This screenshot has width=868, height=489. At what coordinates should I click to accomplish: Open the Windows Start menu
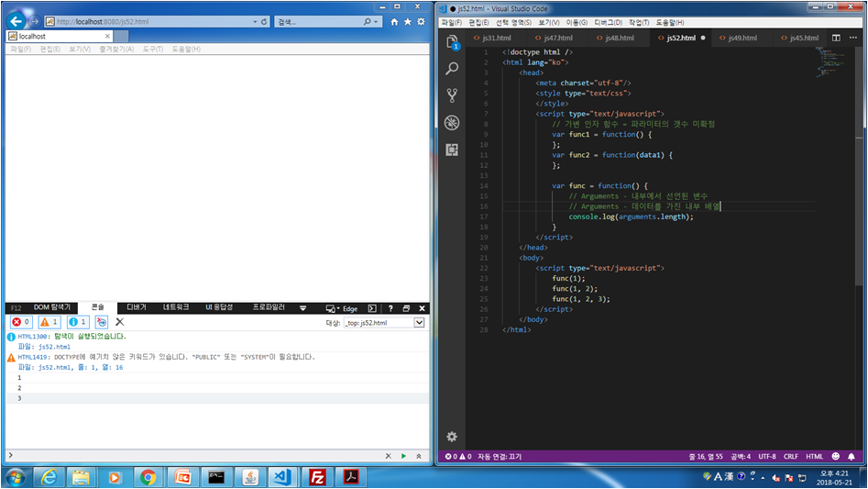click(x=15, y=477)
